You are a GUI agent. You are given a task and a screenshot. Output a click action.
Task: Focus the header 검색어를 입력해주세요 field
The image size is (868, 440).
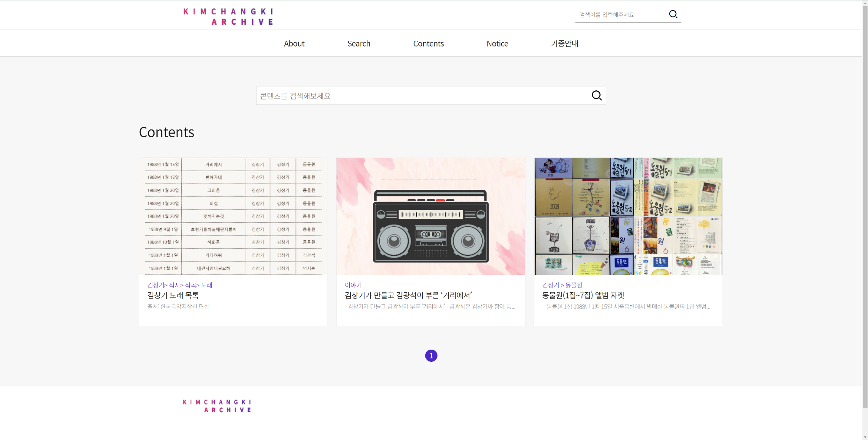(x=621, y=15)
